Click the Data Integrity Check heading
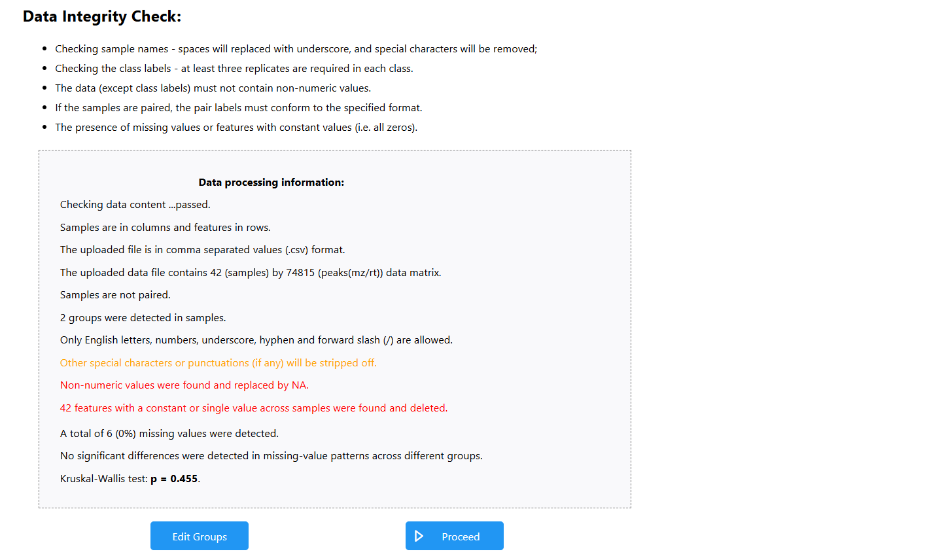This screenshot has height=560, width=944. pyautogui.click(x=102, y=16)
